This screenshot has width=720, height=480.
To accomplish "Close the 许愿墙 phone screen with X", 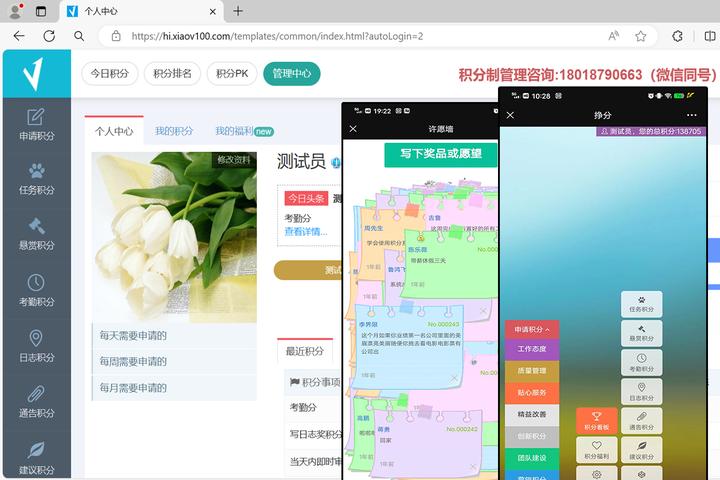I will (353, 129).
